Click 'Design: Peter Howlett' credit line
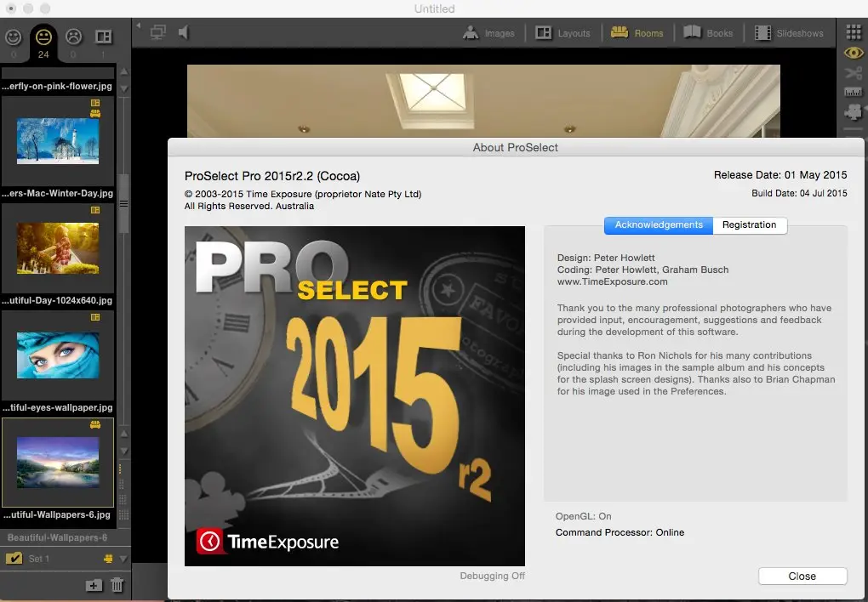Viewport: 868px width, 602px height. (606, 258)
